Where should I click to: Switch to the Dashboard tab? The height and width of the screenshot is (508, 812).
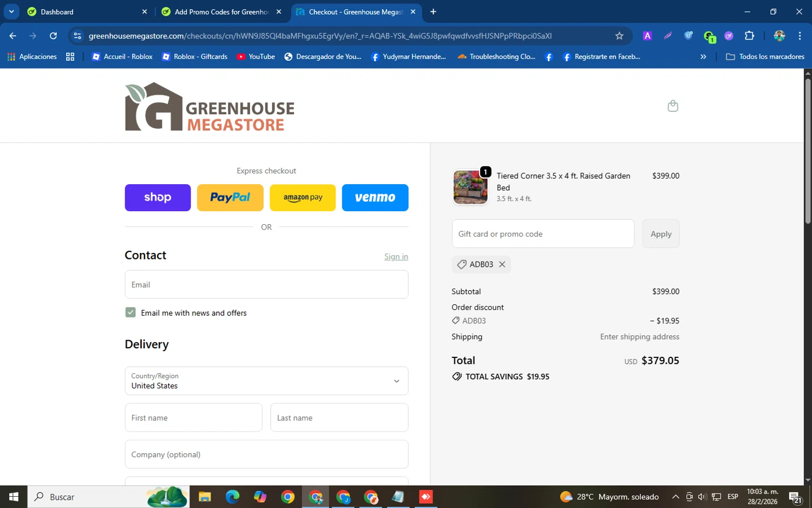point(81,12)
